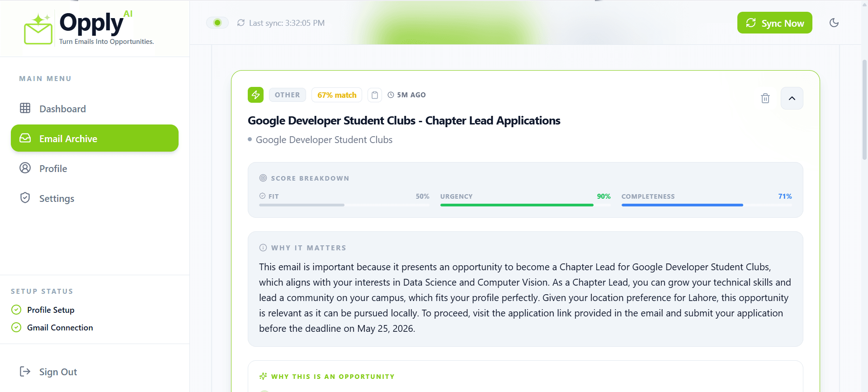
Task: Click the Urgency 90% progress bar
Action: 525,205
